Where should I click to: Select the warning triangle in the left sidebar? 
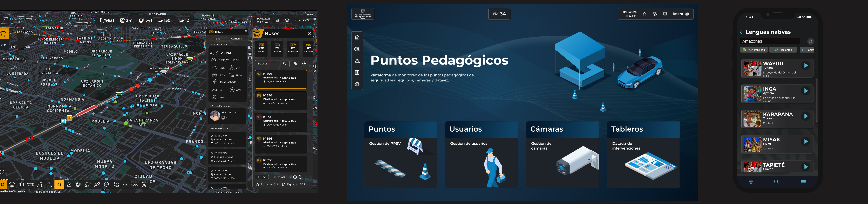coord(357,61)
